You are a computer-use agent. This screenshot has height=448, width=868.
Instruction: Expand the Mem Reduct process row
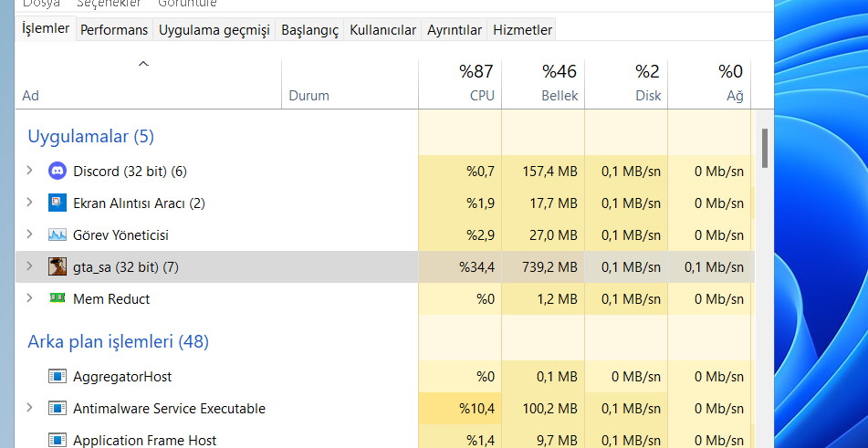pos(29,298)
